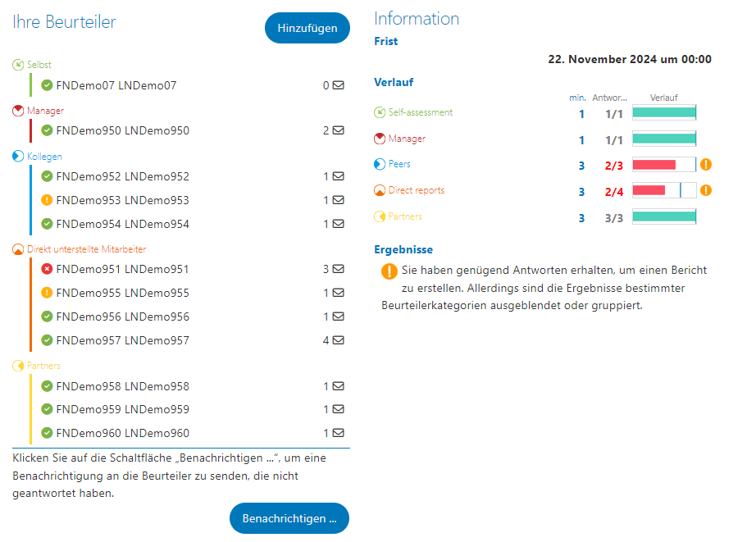Click the warning icon in Direct reports row
Image resolution: width=756 pixels, height=542 pixels.
point(706,190)
